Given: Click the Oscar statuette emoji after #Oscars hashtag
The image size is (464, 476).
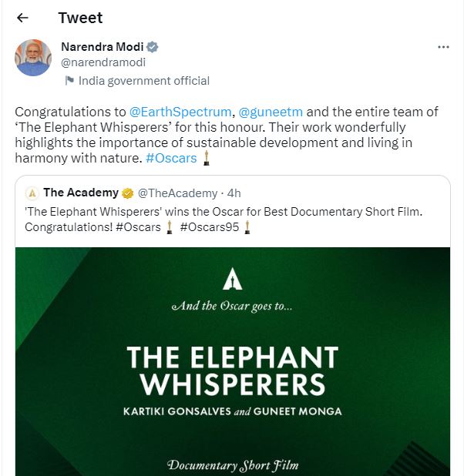Looking at the screenshot, I should click(x=206, y=158).
